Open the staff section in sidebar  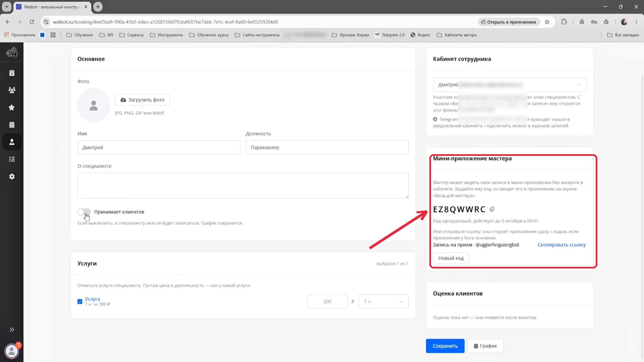[12, 142]
